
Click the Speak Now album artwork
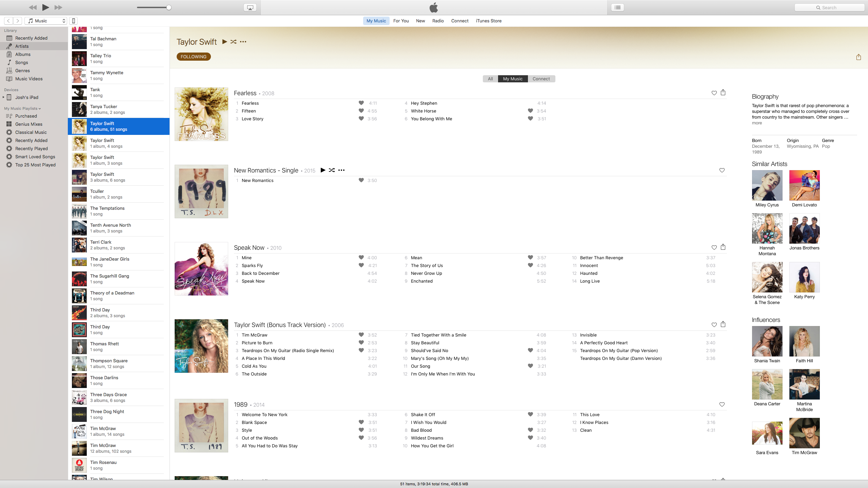point(201,269)
